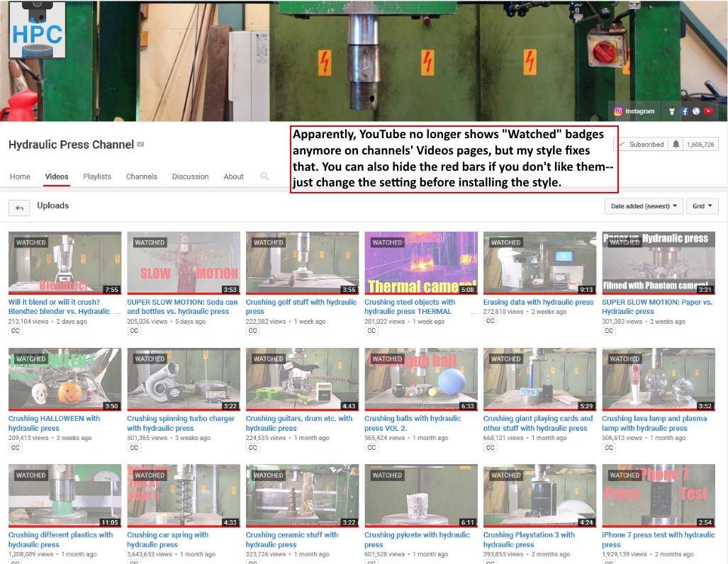Click the trophy social icon on the banner
Viewport: 728px width, 564px height.
(x=672, y=111)
